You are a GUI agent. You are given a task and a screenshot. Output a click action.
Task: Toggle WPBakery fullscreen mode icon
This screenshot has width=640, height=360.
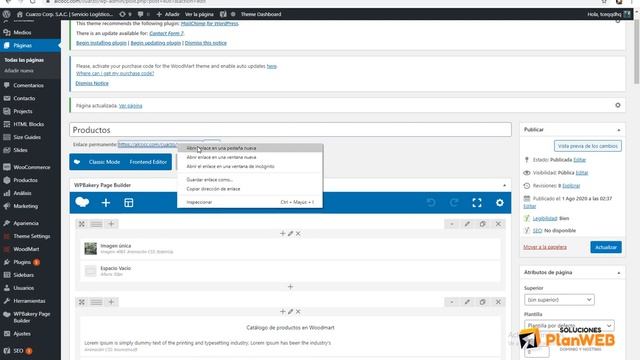click(x=477, y=202)
